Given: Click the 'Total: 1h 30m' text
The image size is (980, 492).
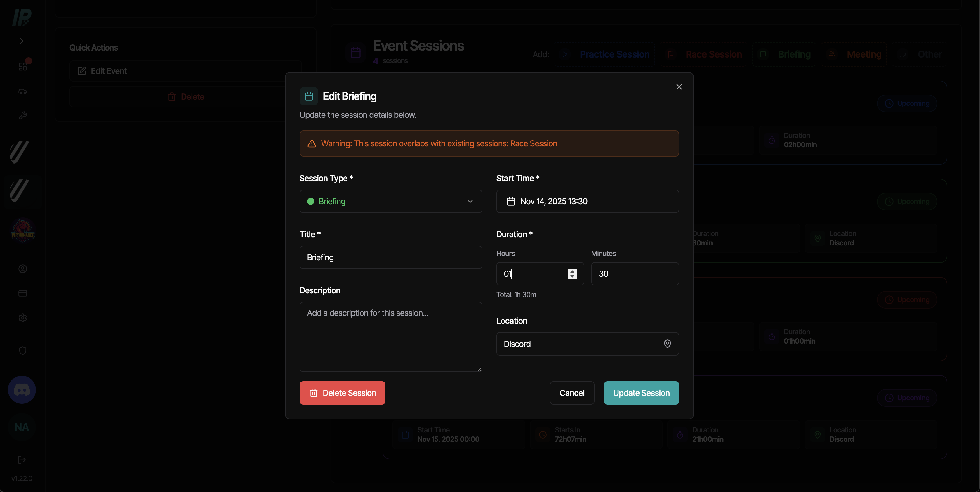Looking at the screenshot, I should pos(516,294).
